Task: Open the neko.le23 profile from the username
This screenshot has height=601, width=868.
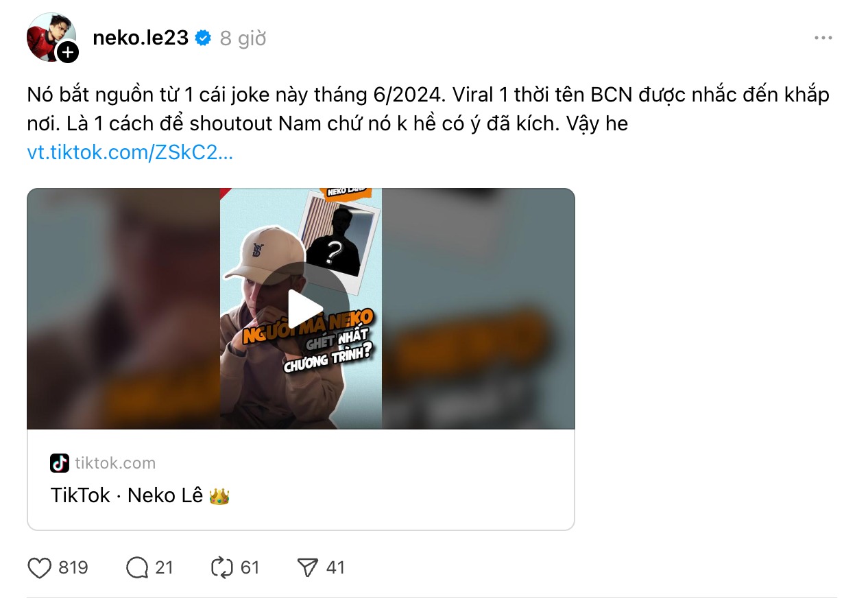Action: 141,38
